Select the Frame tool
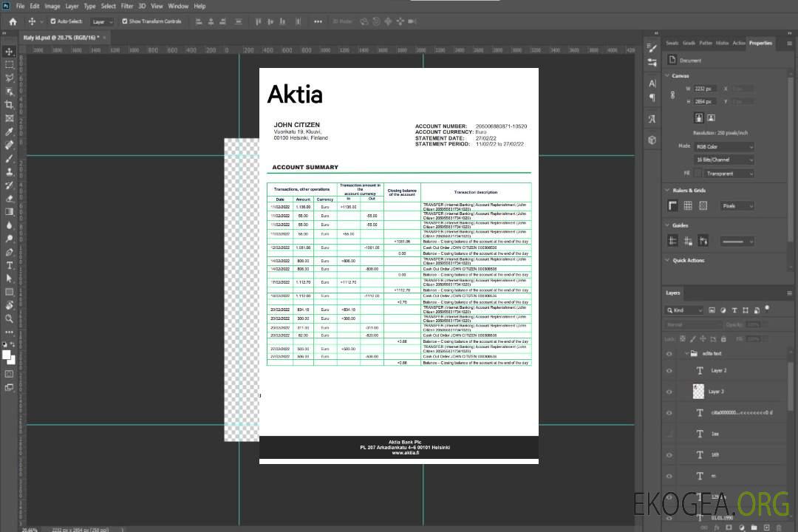The image size is (798, 532). (9, 118)
